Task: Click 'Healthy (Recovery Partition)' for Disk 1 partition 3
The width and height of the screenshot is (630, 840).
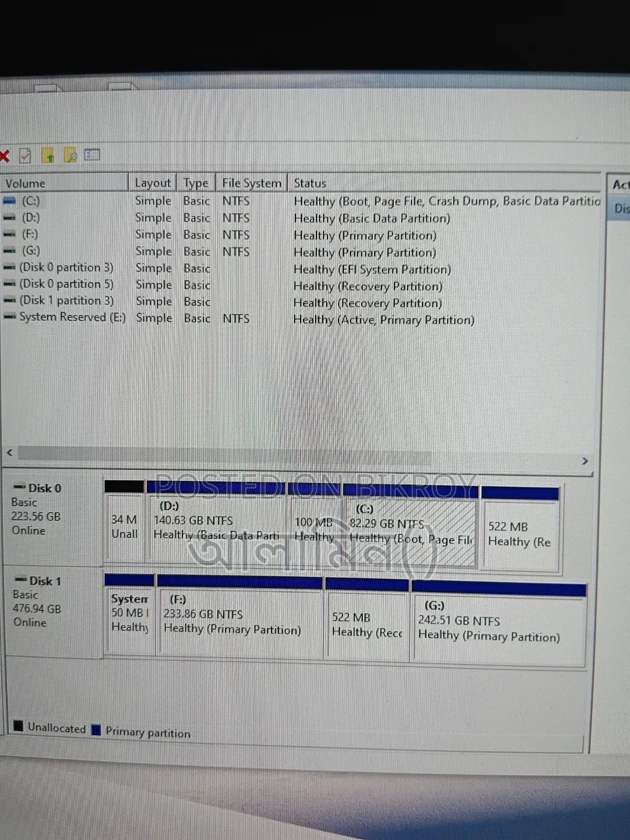Action: [367, 303]
